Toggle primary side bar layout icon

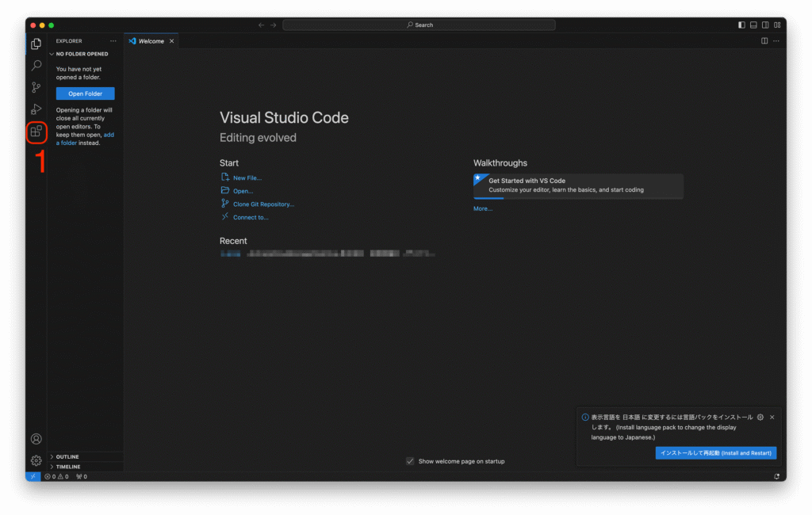coord(741,25)
